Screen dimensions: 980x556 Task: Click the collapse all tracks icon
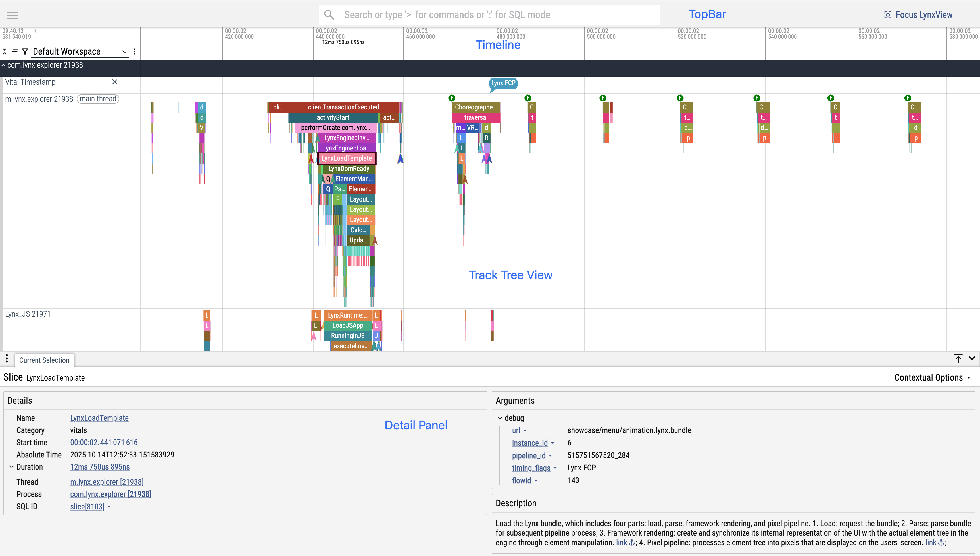5,51
